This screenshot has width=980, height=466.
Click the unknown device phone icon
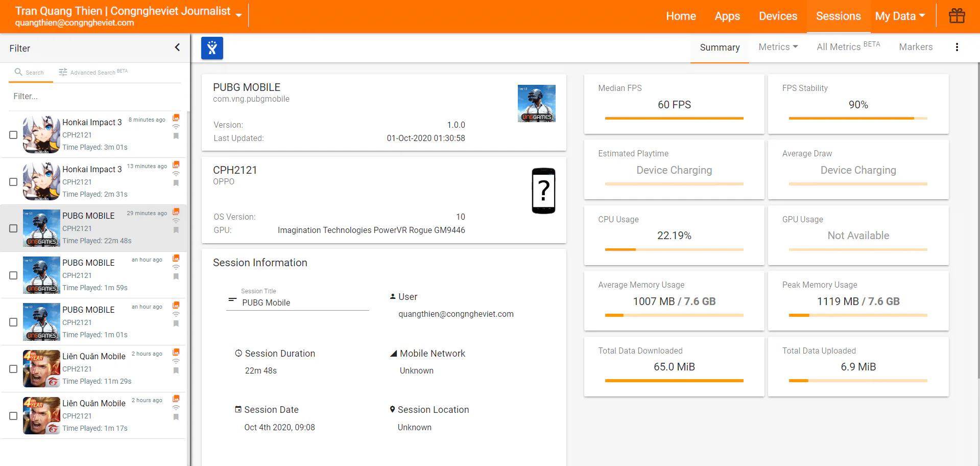[x=543, y=191]
